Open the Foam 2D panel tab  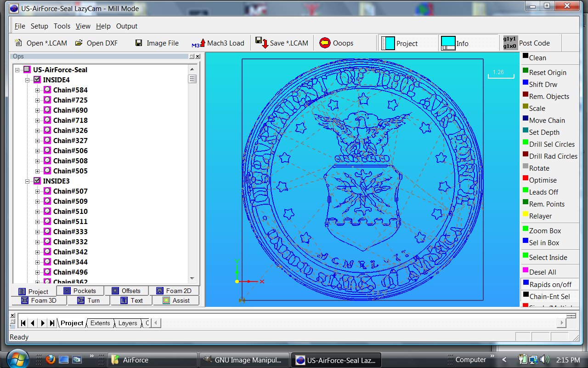click(174, 291)
